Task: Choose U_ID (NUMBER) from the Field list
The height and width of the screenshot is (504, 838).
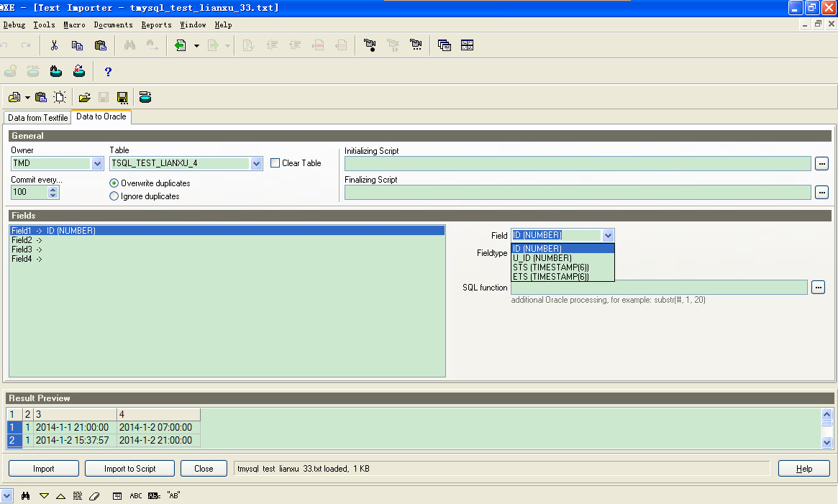Action: [563, 258]
